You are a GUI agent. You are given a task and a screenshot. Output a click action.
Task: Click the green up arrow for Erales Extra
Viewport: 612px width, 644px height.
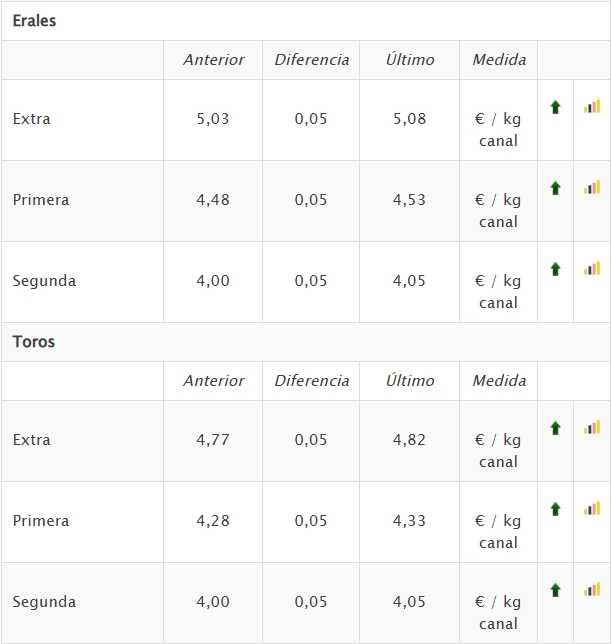coord(556,107)
